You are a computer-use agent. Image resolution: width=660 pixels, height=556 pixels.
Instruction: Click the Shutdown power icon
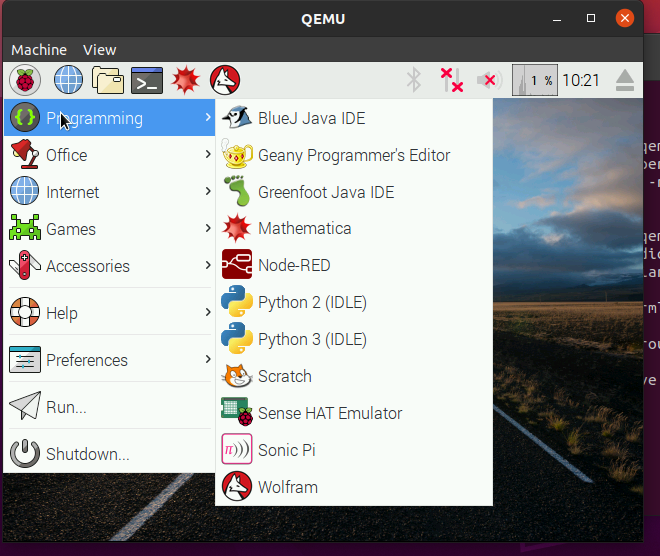click(25, 453)
